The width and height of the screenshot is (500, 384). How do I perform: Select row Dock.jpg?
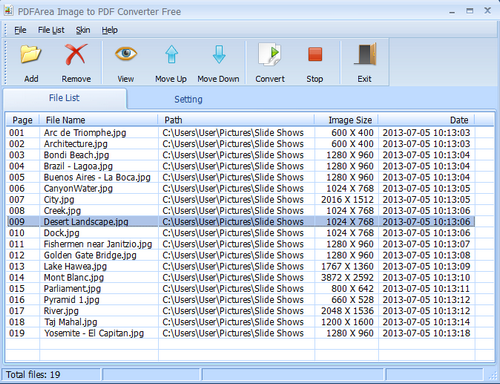point(241,233)
